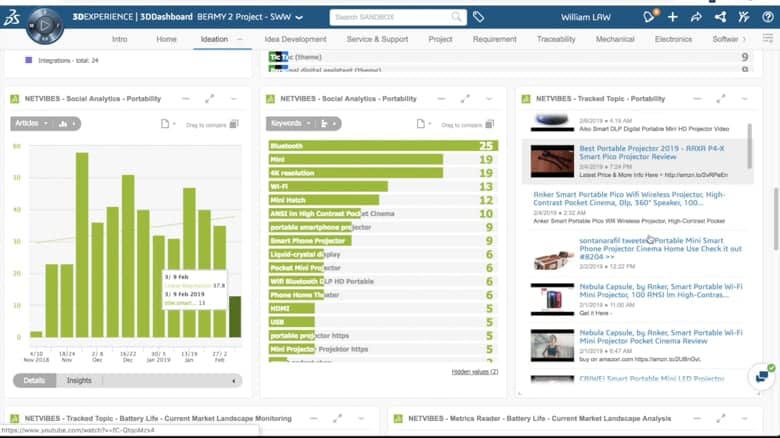
Task: Open the 3DEXPERIENCE compass
Action: click(x=44, y=25)
